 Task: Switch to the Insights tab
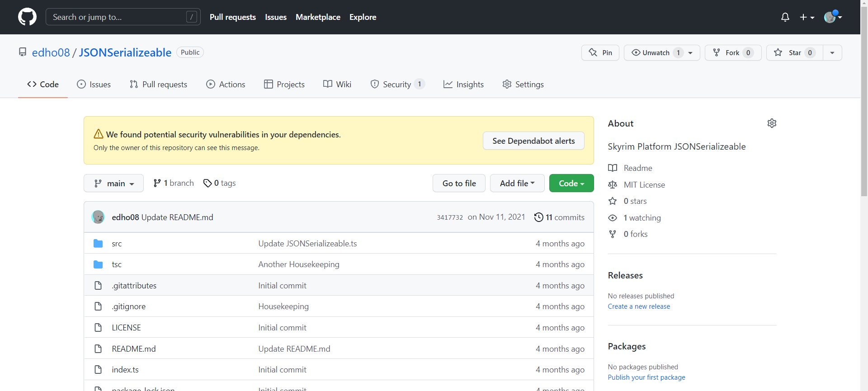click(463, 85)
